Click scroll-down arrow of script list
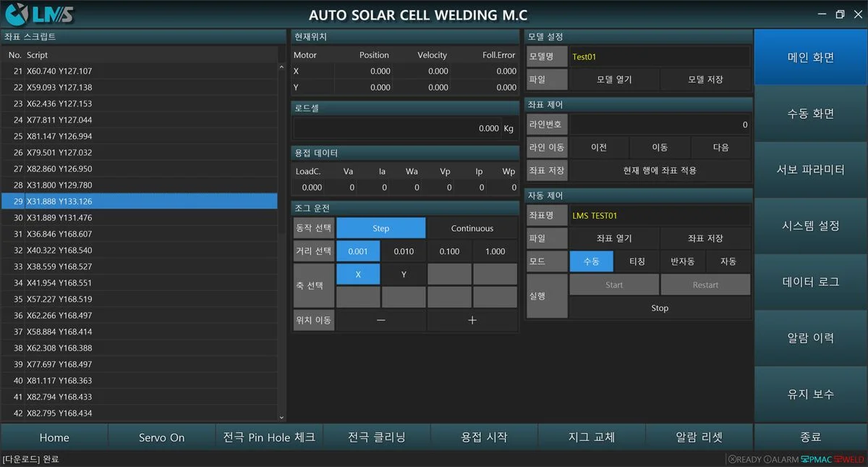The width and height of the screenshot is (868, 467). pos(282,416)
